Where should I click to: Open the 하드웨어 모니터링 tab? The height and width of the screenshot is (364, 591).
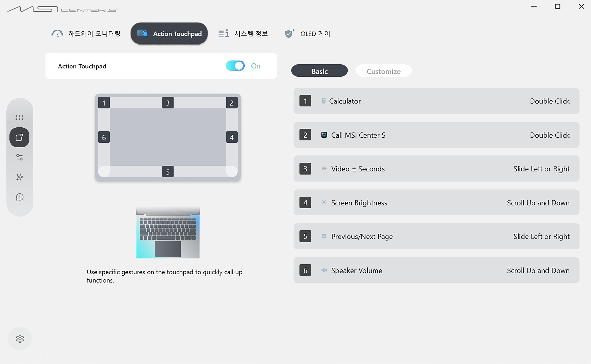[x=86, y=34]
